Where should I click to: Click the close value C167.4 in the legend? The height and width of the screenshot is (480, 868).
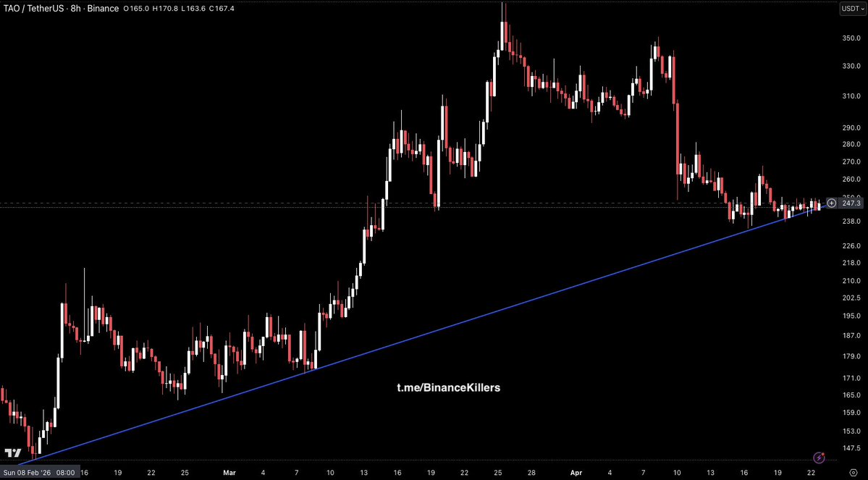click(221, 9)
